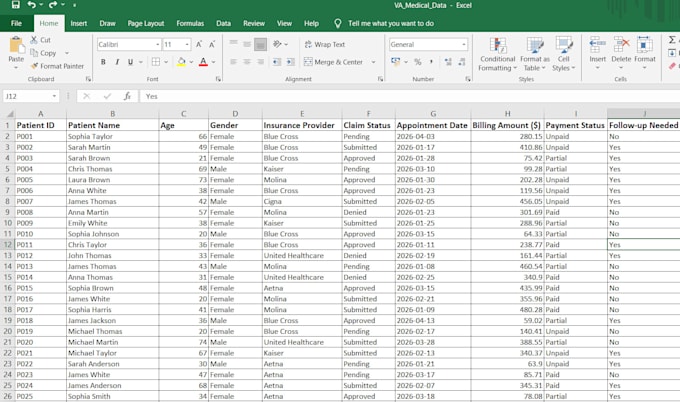Click Tell me what you want to do

tap(391, 23)
